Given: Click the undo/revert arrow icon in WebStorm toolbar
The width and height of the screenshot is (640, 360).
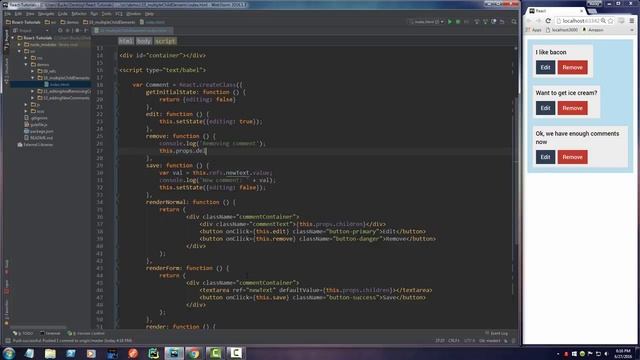Looking at the screenshot, I should 502,22.
